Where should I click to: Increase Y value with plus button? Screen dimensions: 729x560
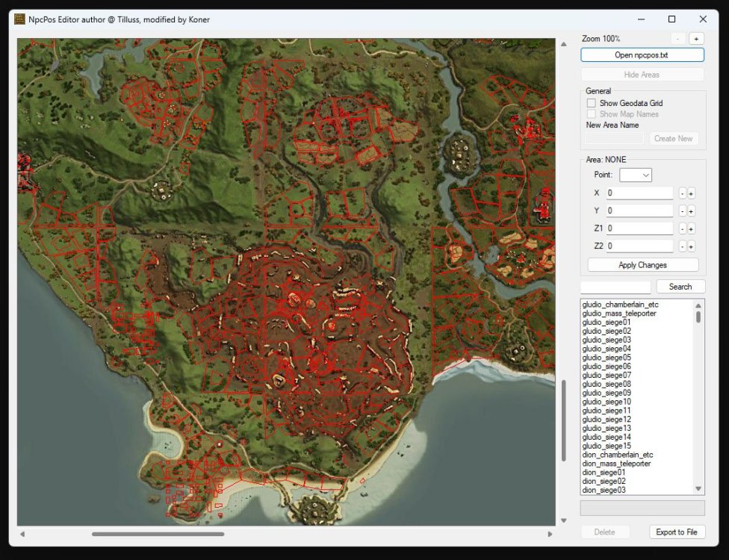tap(691, 211)
